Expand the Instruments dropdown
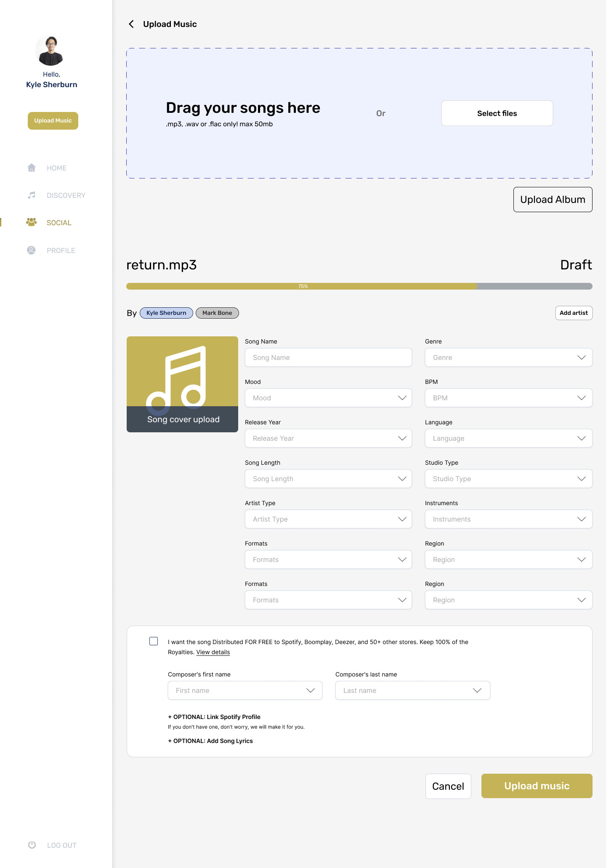This screenshot has width=606, height=868. pos(508,519)
